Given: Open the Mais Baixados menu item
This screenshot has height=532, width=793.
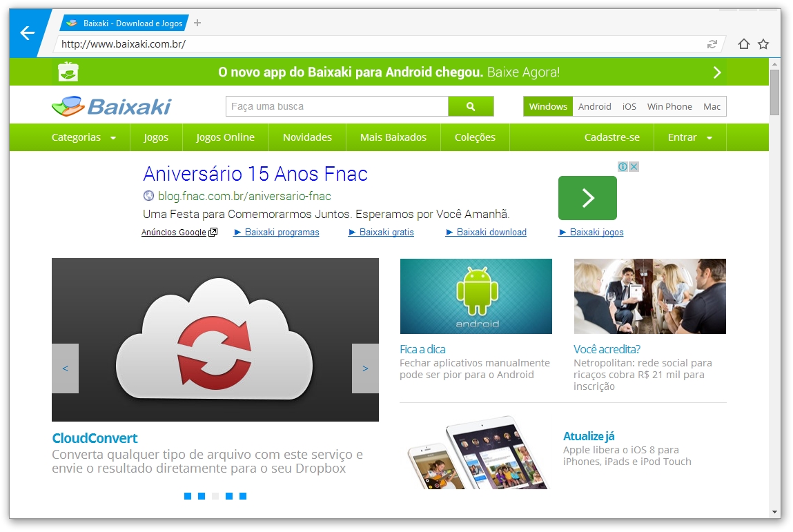Looking at the screenshot, I should pos(393,137).
